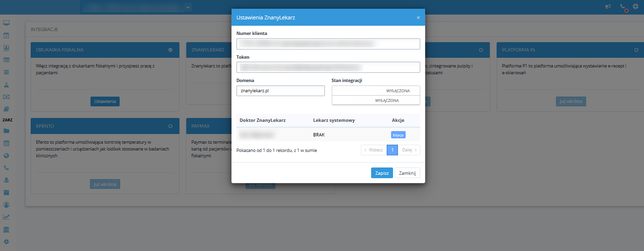
Task: Open the calendar grid icon in sidebar
Action: coord(7,143)
